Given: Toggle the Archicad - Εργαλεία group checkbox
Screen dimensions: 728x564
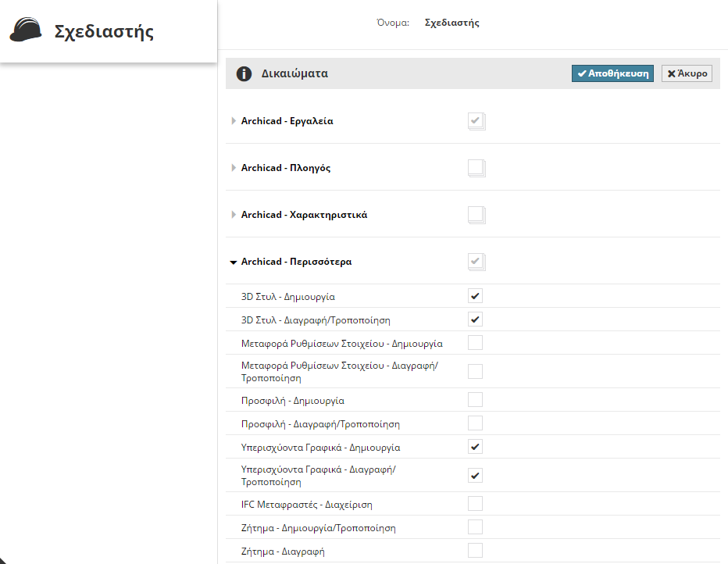Looking at the screenshot, I should [476, 121].
